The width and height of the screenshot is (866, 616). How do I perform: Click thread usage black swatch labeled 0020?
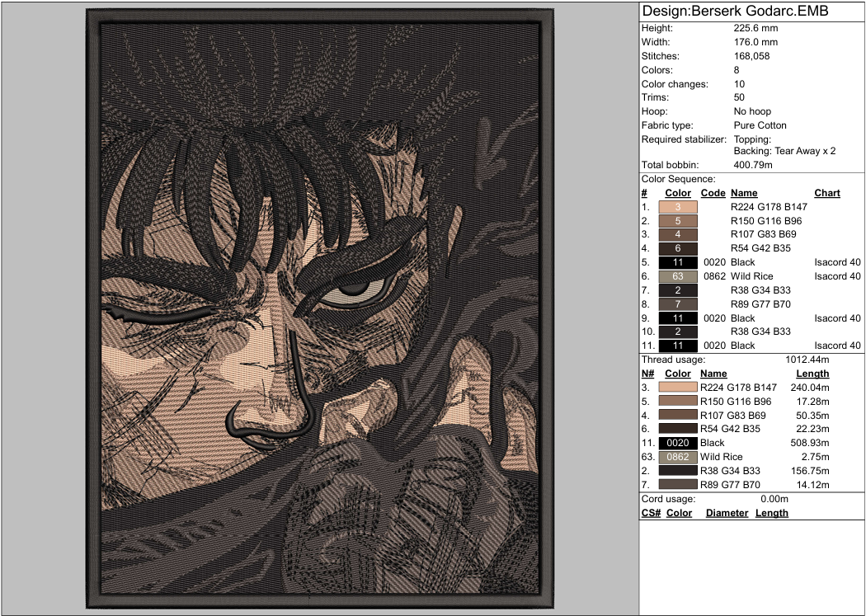point(678,443)
